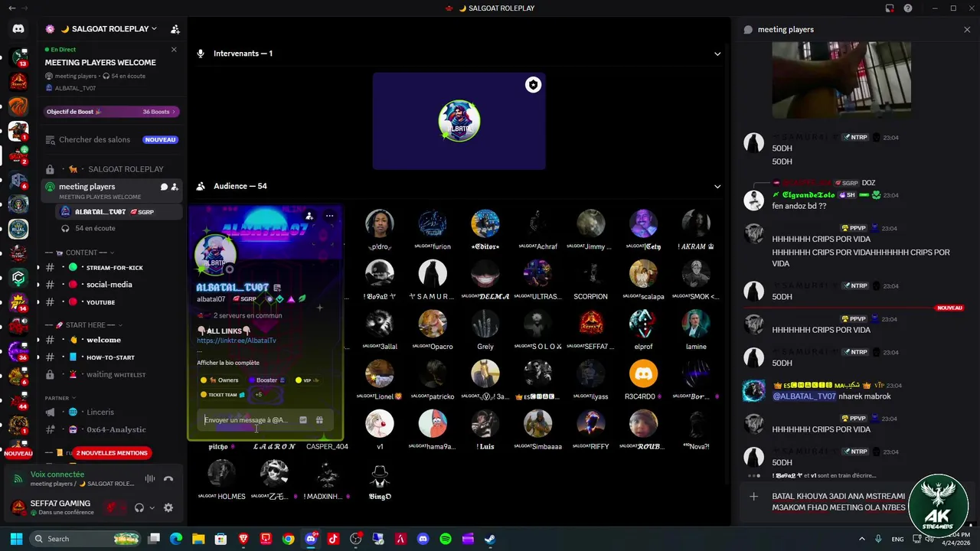Type-focus the Envoyer un message field
Image resolution: width=980 pixels, height=551 pixels.
pyautogui.click(x=247, y=420)
